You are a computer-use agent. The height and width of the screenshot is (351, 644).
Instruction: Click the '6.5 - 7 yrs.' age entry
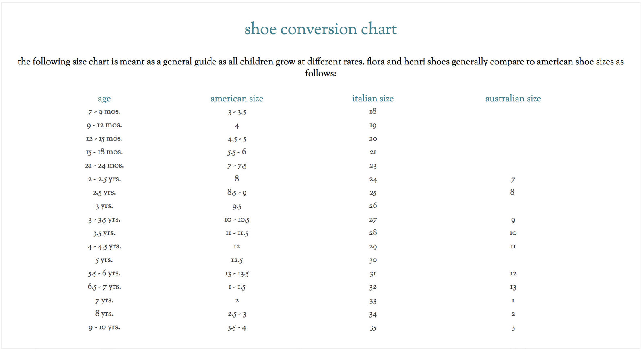[x=104, y=287]
